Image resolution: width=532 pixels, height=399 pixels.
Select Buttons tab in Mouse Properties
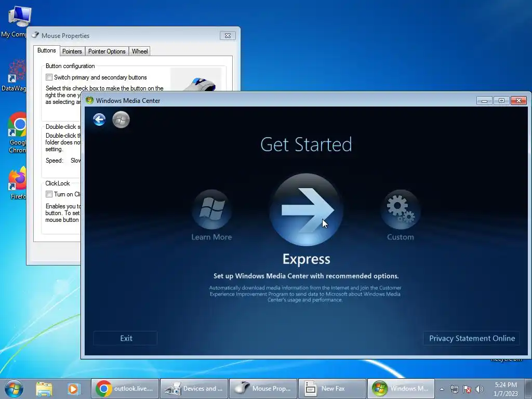pos(46,50)
